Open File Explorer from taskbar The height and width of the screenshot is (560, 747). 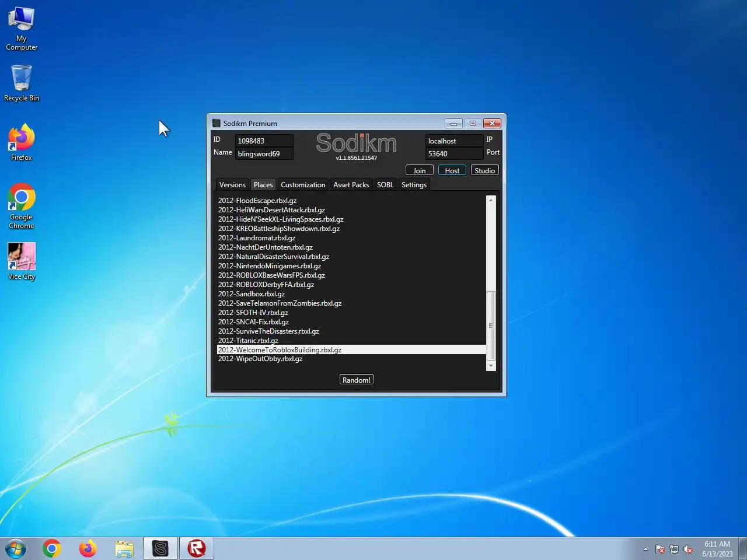124,548
